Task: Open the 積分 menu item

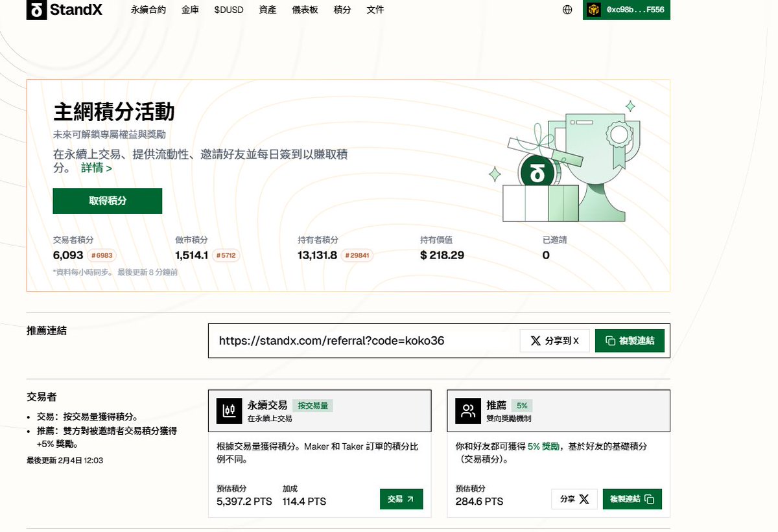Action: tap(342, 10)
